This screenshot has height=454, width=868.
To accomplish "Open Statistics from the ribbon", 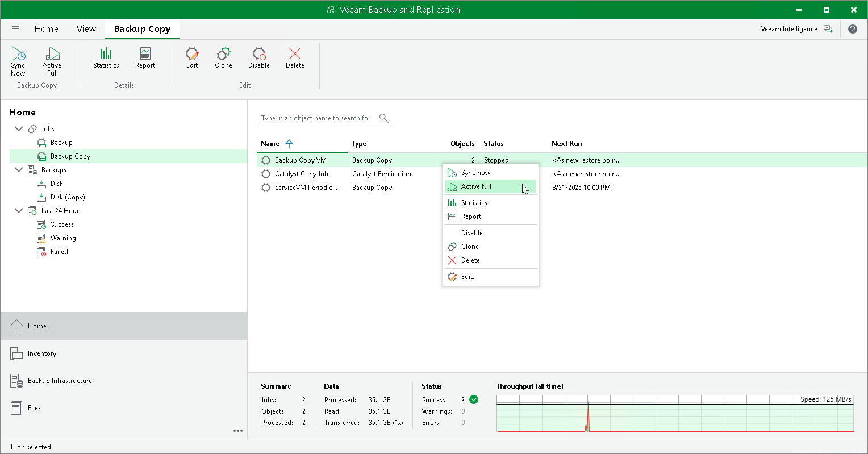I will point(106,58).
